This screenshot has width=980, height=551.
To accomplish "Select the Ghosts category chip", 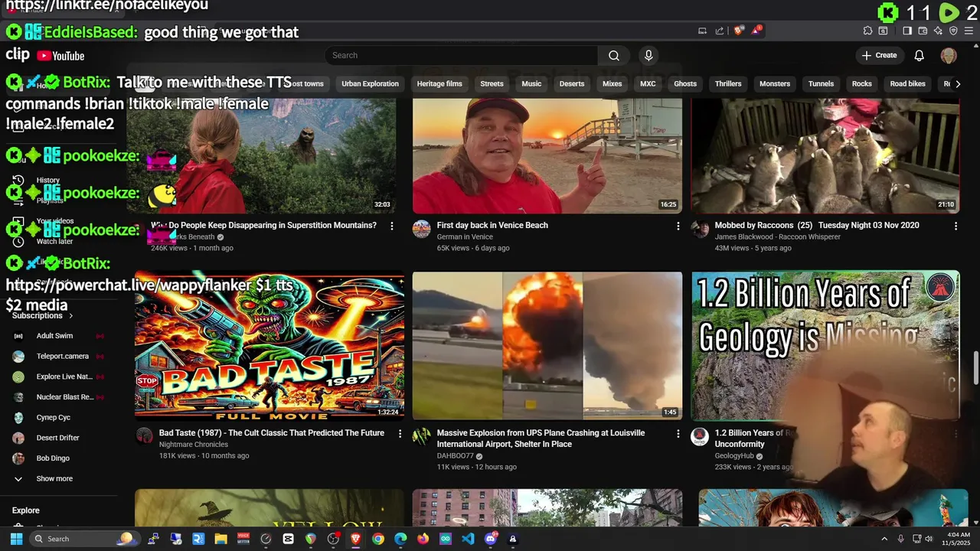I will [x=685, y=84].
